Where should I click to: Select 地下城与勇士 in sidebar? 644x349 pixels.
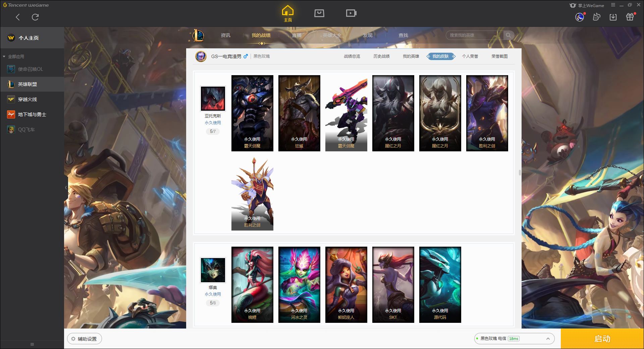click(x=32, y=114)
